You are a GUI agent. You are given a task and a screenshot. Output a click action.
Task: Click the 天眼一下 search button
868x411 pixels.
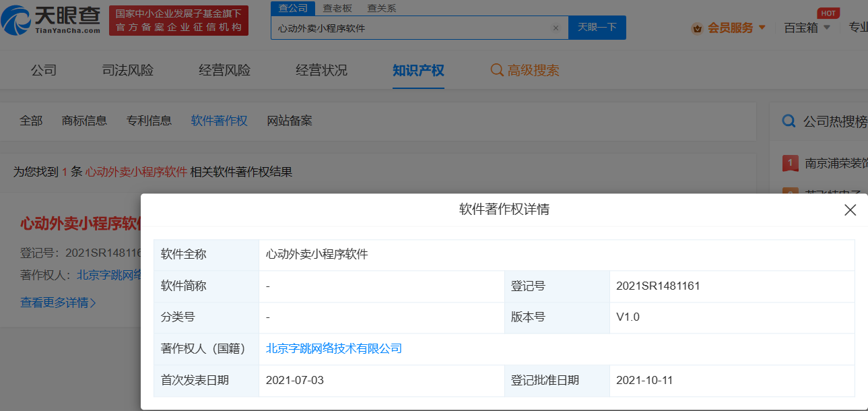597,28
